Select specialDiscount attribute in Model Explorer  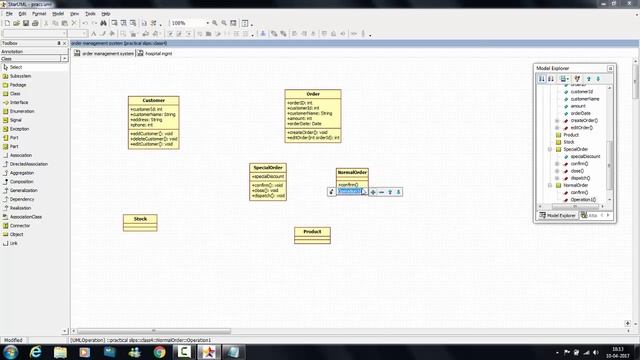tap(585, 156)
